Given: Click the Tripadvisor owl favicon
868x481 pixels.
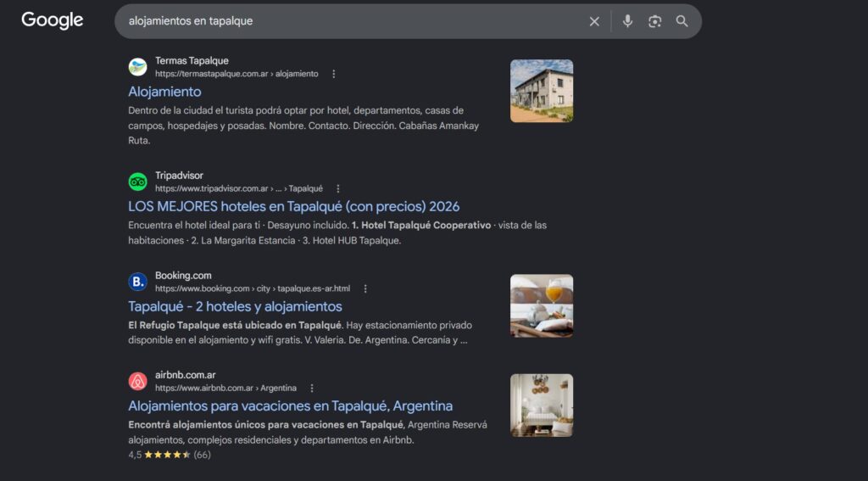Looking at the screenshot, I should (x=138, y=182).
